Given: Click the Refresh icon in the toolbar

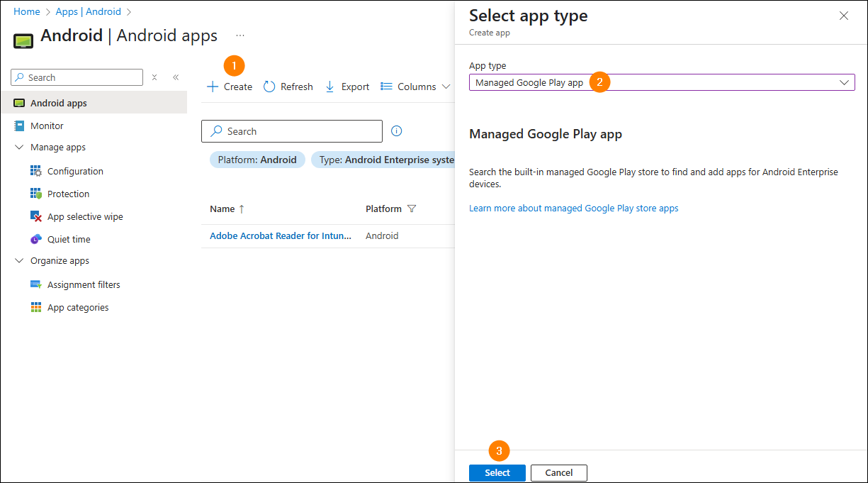Looking at the screenshot, I should pos(269,86).
